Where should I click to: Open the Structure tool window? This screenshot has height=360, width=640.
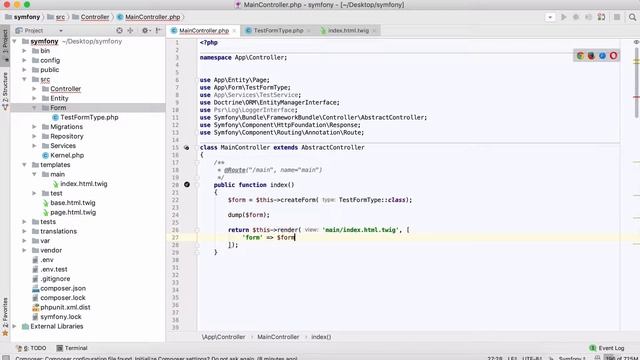[x=5, y=91]
